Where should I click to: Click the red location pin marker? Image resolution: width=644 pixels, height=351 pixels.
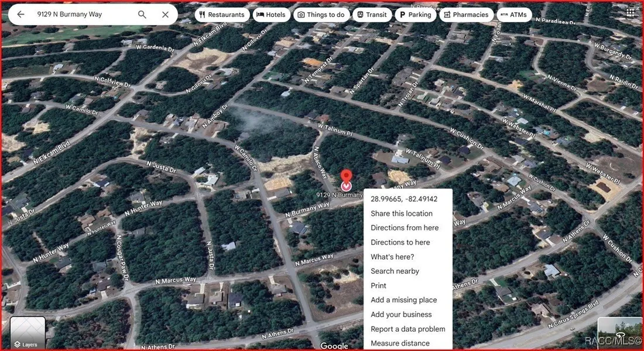pos(346,177)
